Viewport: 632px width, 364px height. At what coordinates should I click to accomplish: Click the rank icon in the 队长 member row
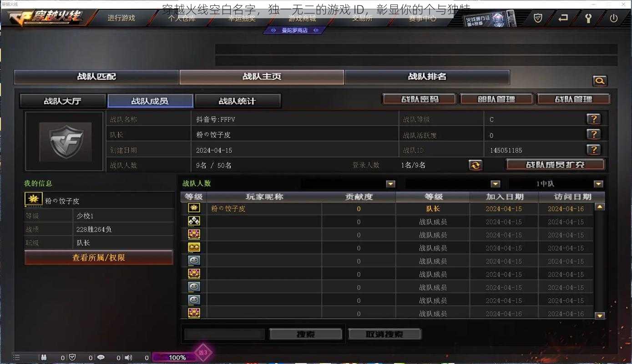click(x=194, y=208)
